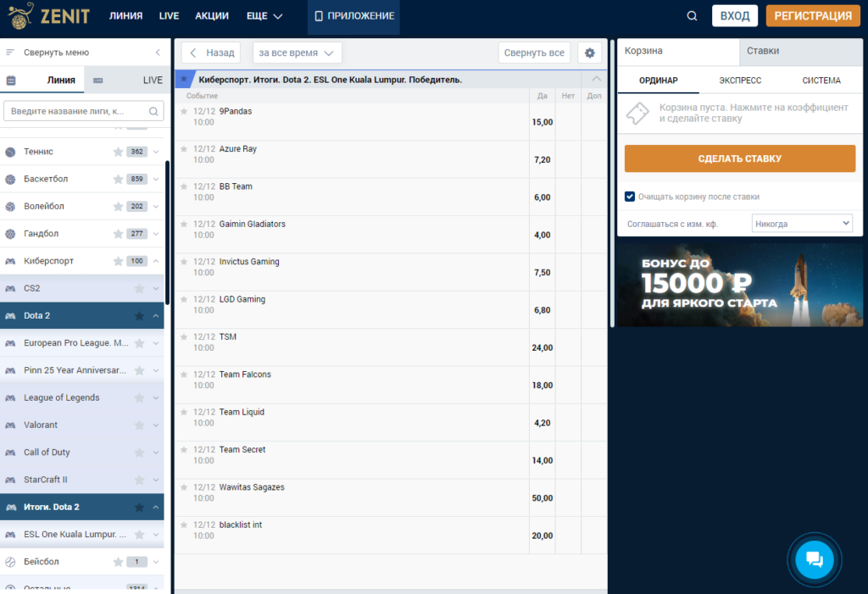Viewport: 868px width, 594px height.
Task: Star the Team Liquid event row
Action: tap(184, 412)
